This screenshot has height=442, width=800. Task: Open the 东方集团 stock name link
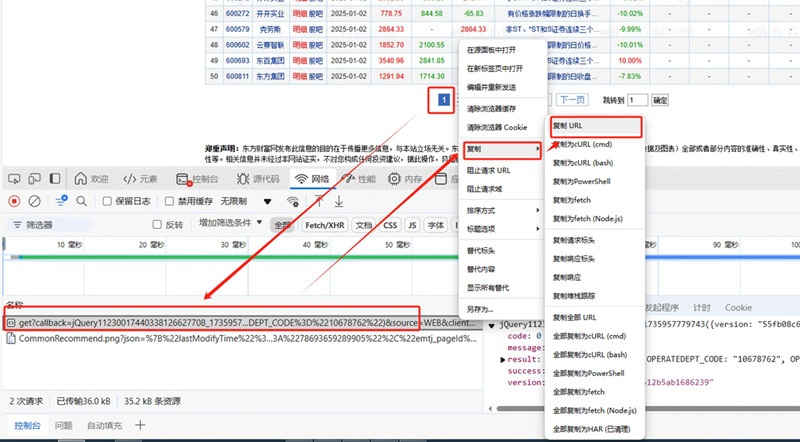[270, 77]
